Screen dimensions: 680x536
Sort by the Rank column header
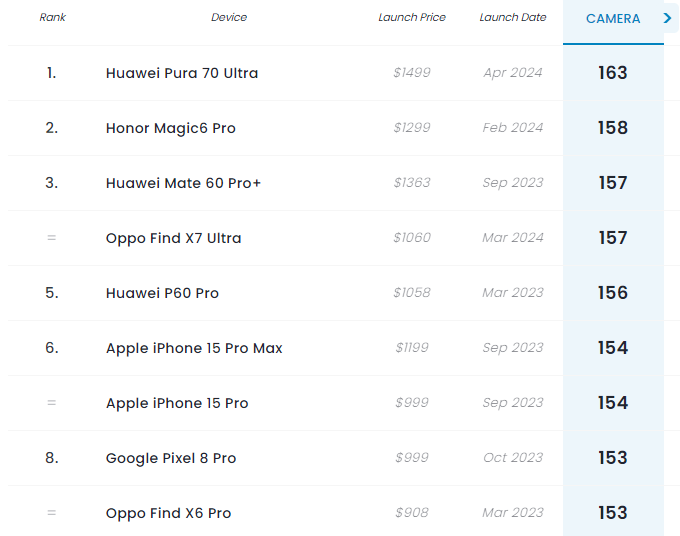point(52,17)
